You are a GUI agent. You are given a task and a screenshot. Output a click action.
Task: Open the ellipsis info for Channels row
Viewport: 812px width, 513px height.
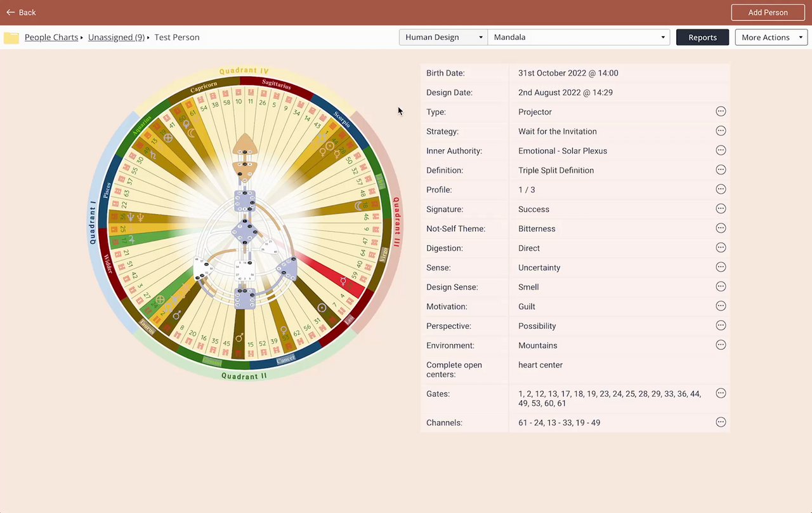point(721,422)
